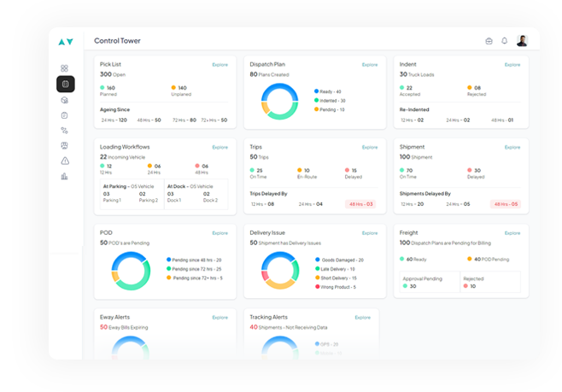Screen dimensions: 562x392
Task: Click the 'Short Delivery - 15' legend entry
Action: click(x=336, y=278)
